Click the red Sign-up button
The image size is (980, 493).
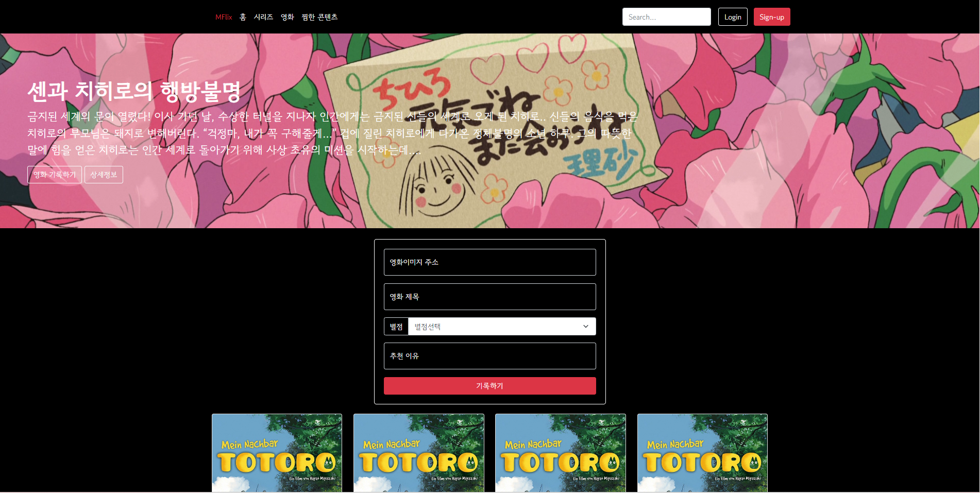(x=772, y=17)
